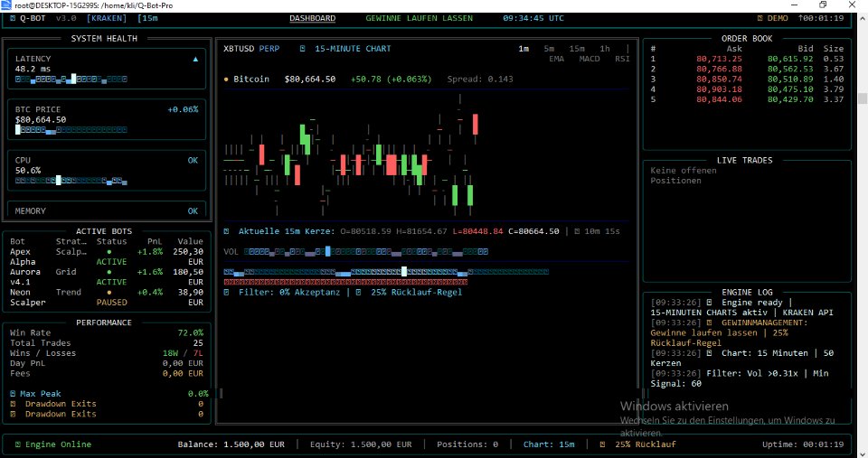
Task: Click the glyph icon before Filter: 0% Akzeptanz
Action: coord(226,292)
